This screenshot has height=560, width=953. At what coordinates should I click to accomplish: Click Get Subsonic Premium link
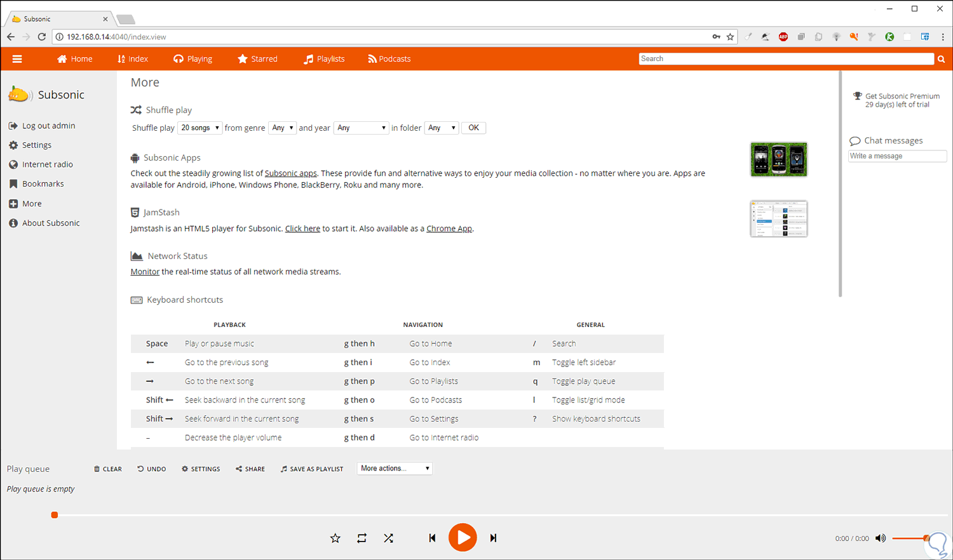point(902,97)
